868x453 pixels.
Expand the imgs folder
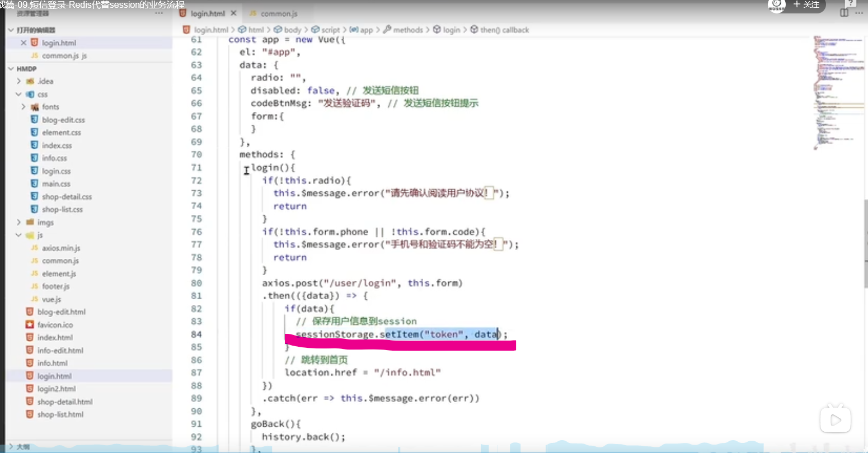click(19, 223)
